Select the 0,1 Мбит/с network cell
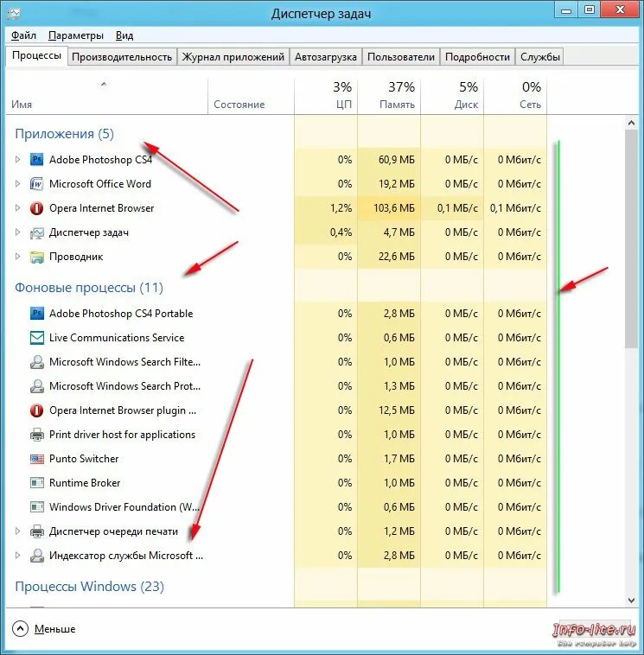The width and height of the screenshot is (644, 655). [x=515, y=208]
